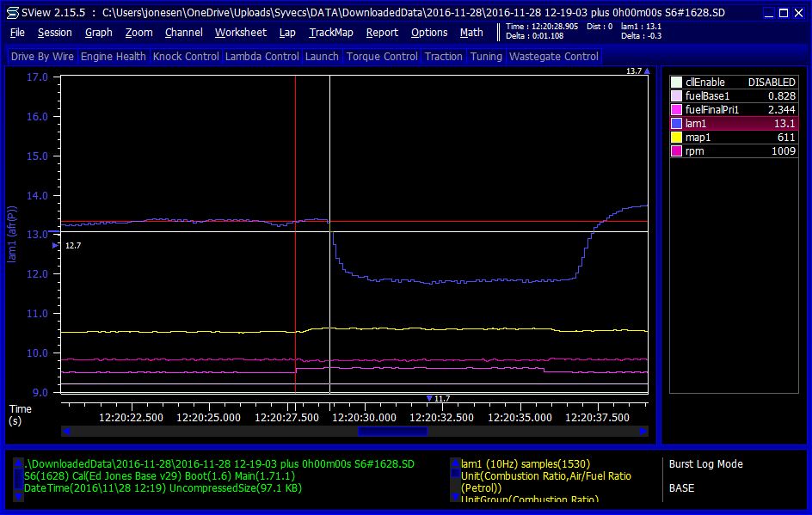Open the Worksheet menu
This screenshot has height=515, width=812.
tap(240, 33)
